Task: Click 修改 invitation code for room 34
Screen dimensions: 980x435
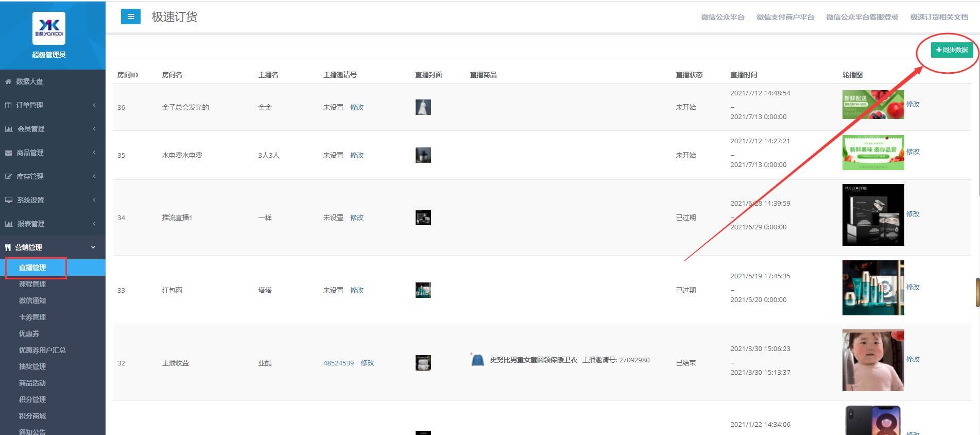Action: [357, 217]
